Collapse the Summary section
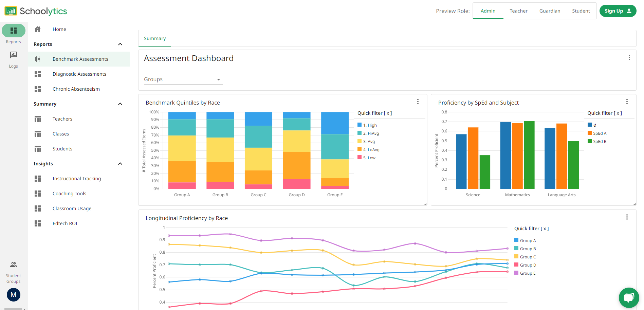 pyautogui.click(x=120, y=104)
